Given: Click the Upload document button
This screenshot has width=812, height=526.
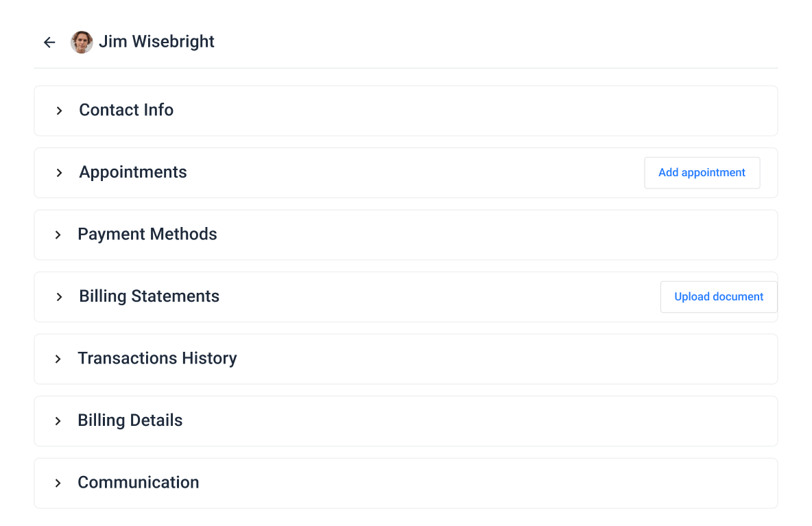Looking at the screenshot, I should coord(719,297).
